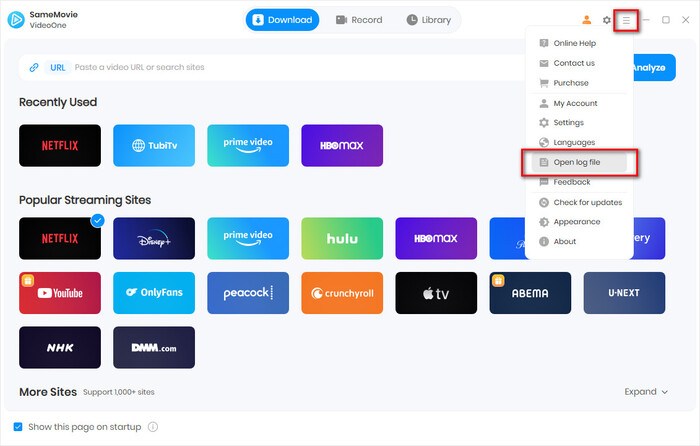Click the link icon in URL bar
The height and width of the screenshot is (446, 700).
click(34, 67)
